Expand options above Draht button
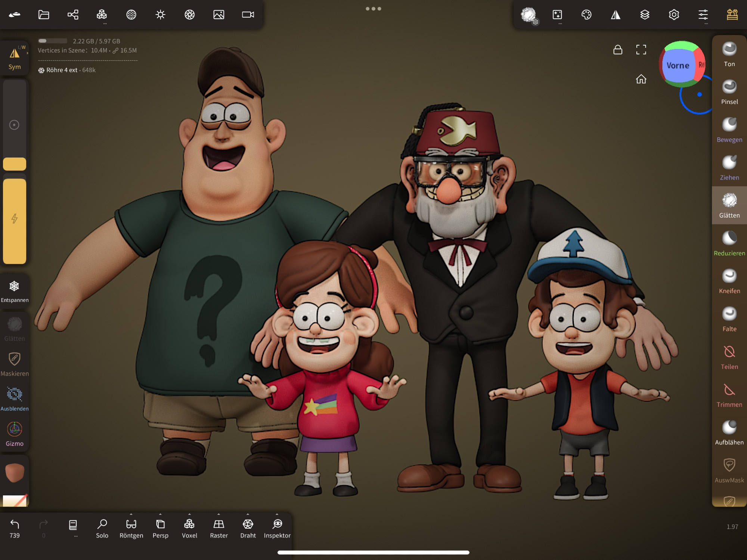The height and width of the screenshot is (560, 747). click(x=248, y=514)
